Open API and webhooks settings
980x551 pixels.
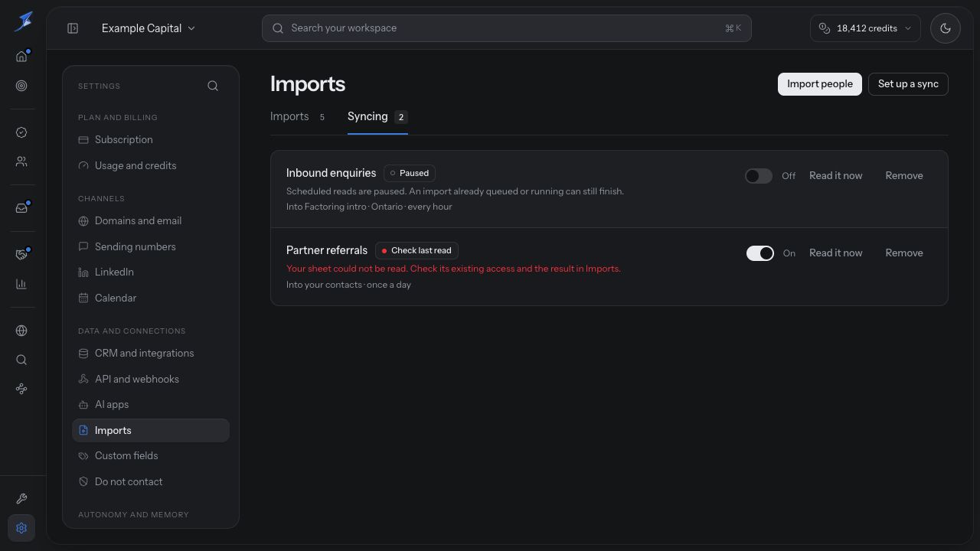151,380
